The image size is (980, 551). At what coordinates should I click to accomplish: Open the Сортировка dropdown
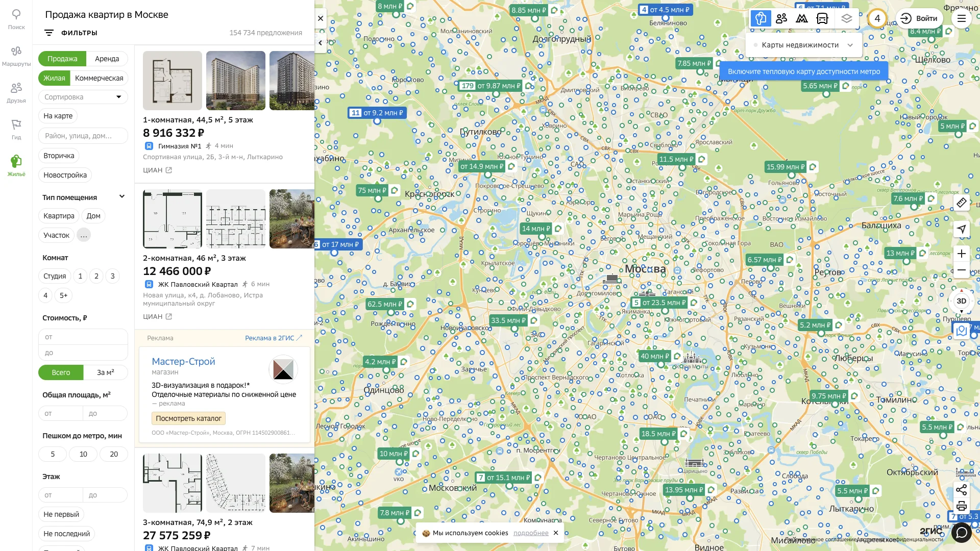pyautogui.click(x=83, y=97)
